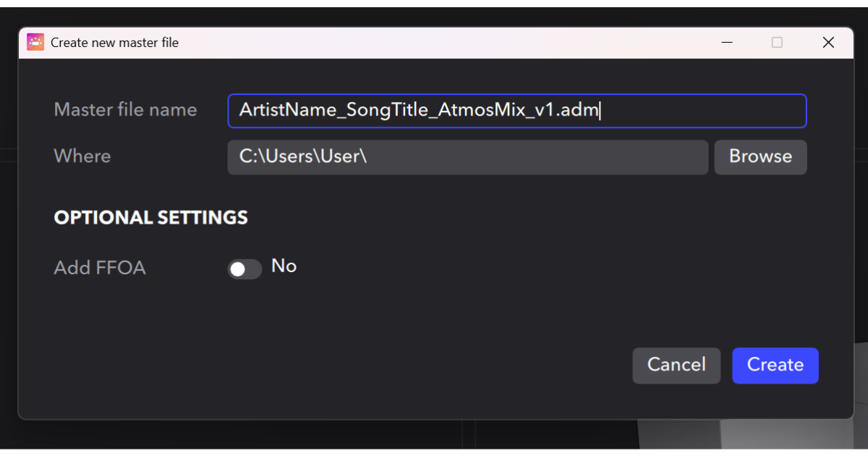Click the 'No' text beside the FFOA switch
The width and height of the screenshot is (868, 456).
point(284,266)
